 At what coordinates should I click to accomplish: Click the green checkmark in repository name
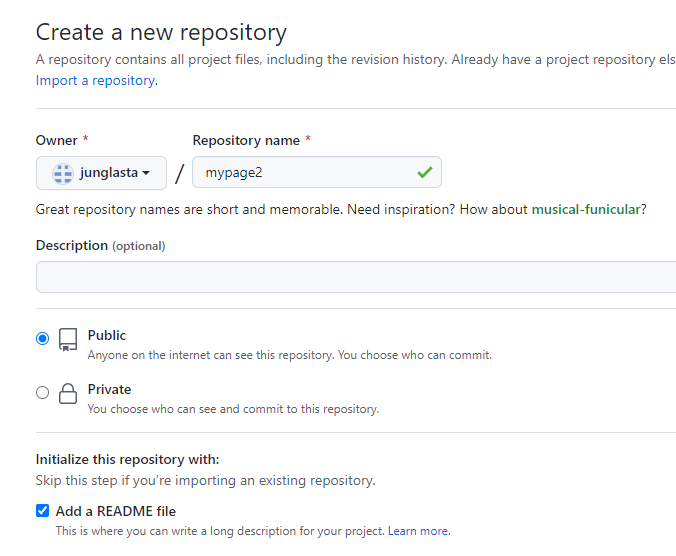click(424, 172)
